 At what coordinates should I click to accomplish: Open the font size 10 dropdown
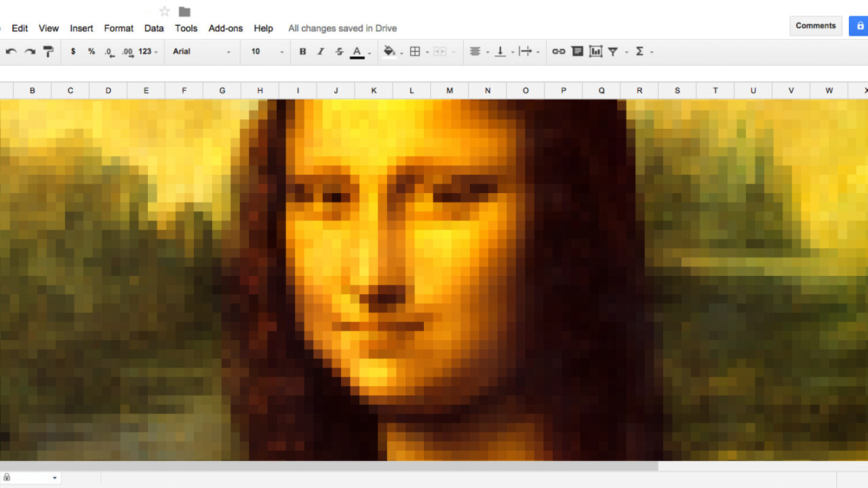(x=267, y=52)
